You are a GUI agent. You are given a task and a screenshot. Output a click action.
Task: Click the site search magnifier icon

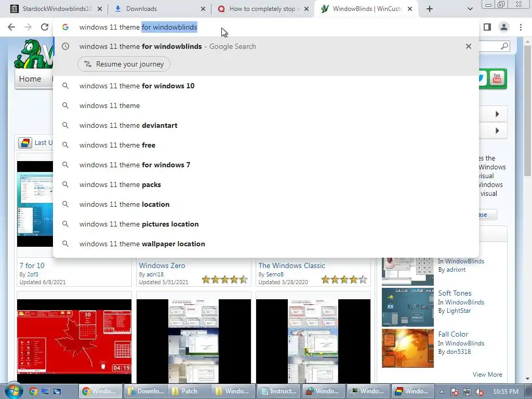pyautogui.click(x=504, y=46)
